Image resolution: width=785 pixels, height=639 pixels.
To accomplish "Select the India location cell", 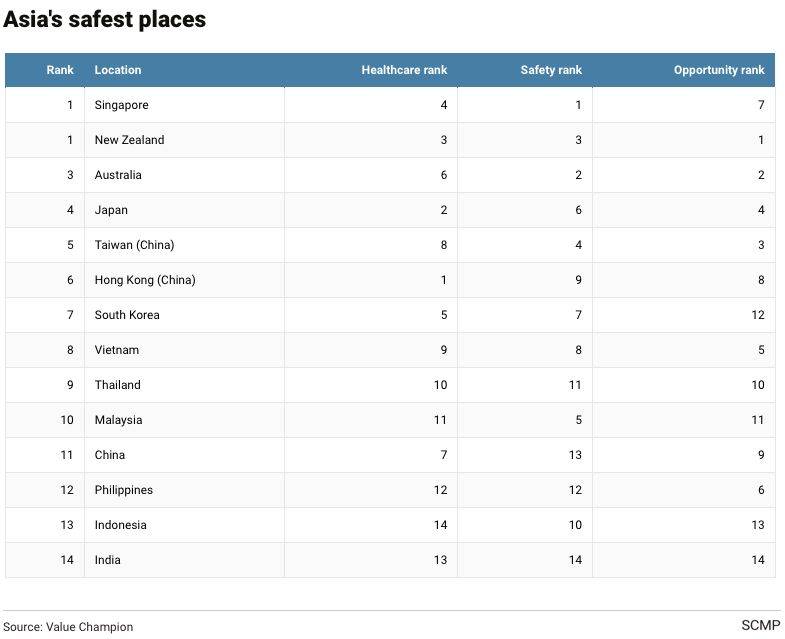I will tap(108, 560).
